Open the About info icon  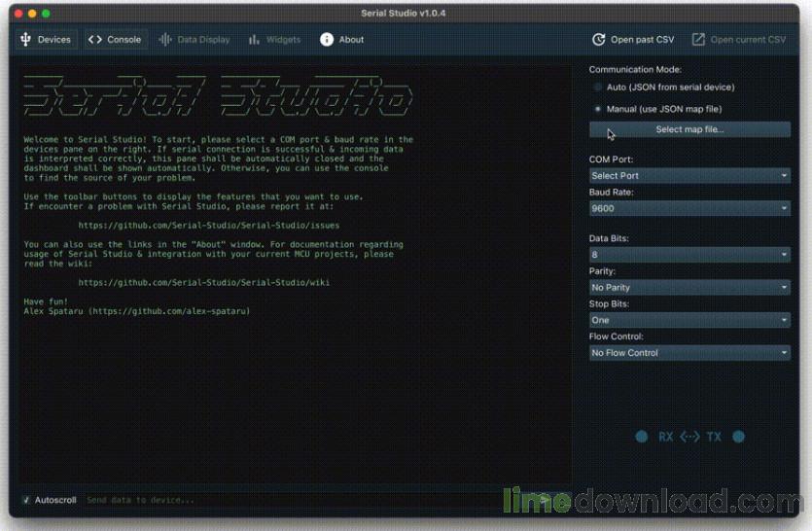tap(326, 39)
